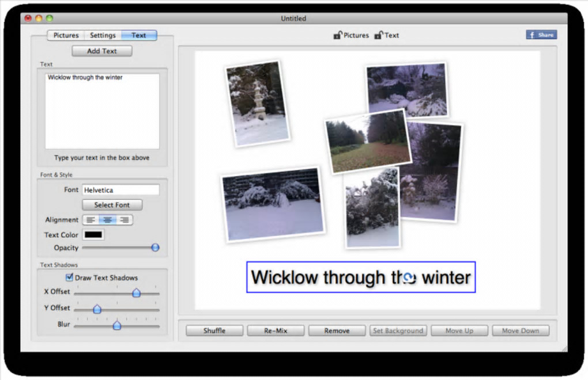Click the Y Offset slider handle

97,309
